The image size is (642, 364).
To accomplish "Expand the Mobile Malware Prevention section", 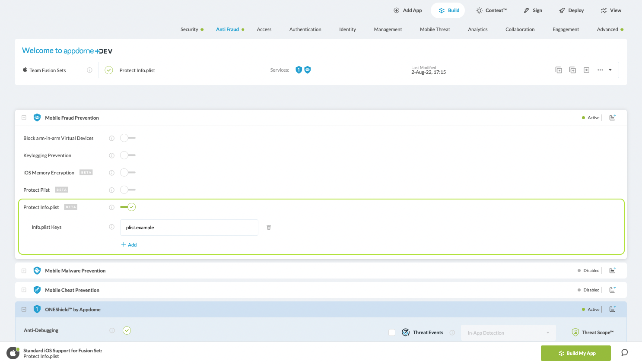I will coord(24,271).
